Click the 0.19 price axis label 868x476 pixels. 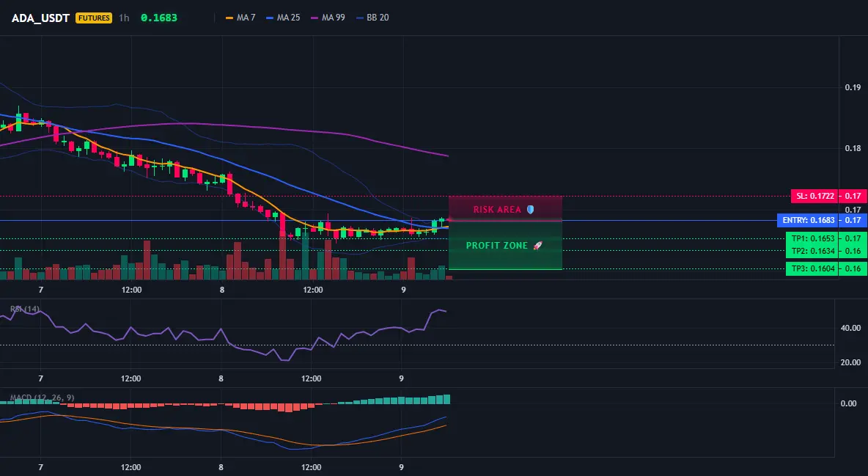[x=853, y=87]
